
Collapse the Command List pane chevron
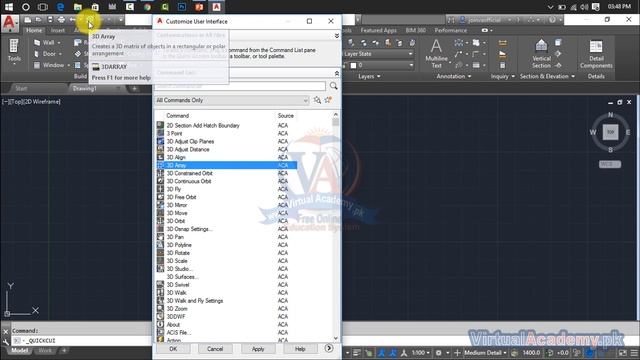337,73
